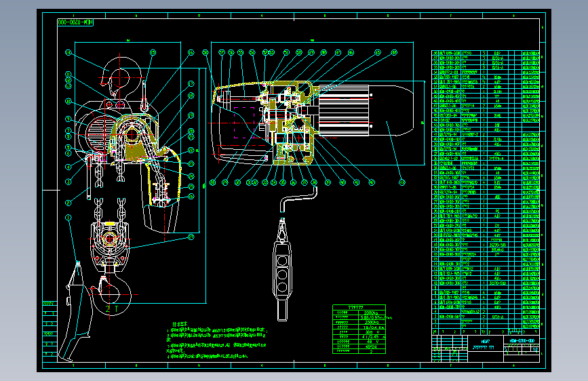The height and width of the screenshot is (381, 588).
Task: Click the "2 T" marking on the lower hook
Action: coord(112,309)
